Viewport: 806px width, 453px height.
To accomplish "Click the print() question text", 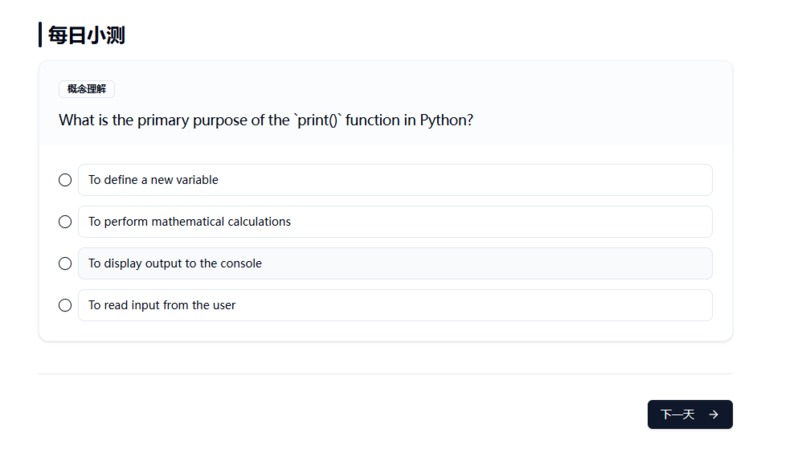I will pos(266,120).
